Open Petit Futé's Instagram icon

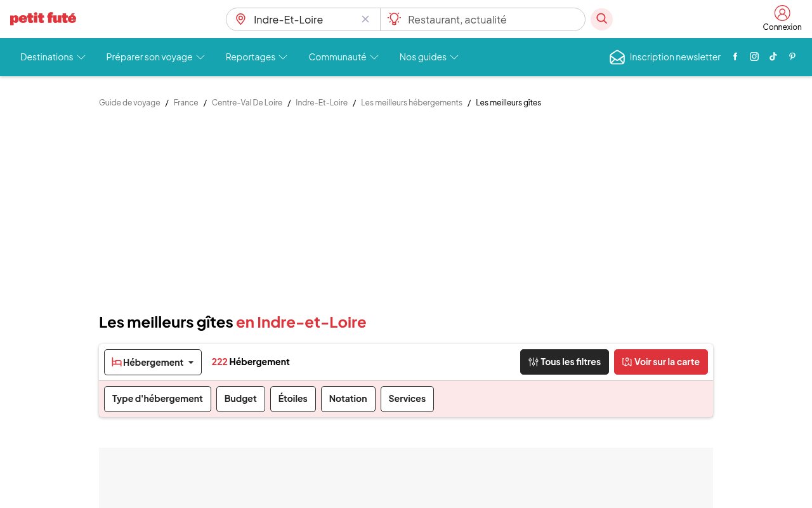coord(754,57)
